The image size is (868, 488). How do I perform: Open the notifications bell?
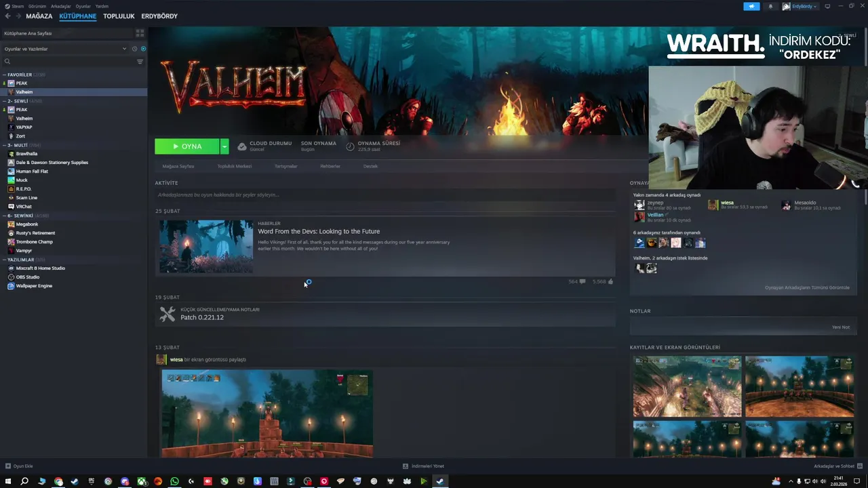[x=770, y=6]
